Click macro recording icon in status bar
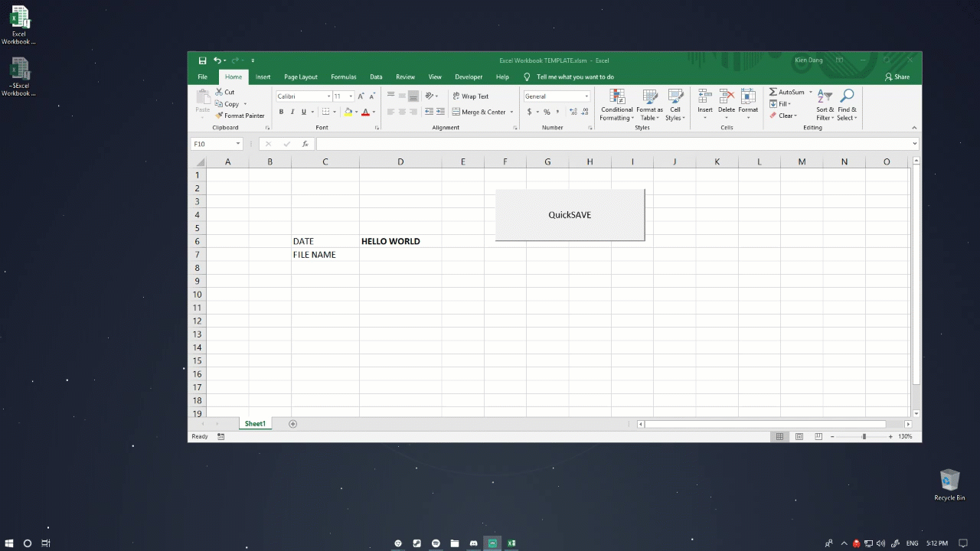 (x=220, y=436)
